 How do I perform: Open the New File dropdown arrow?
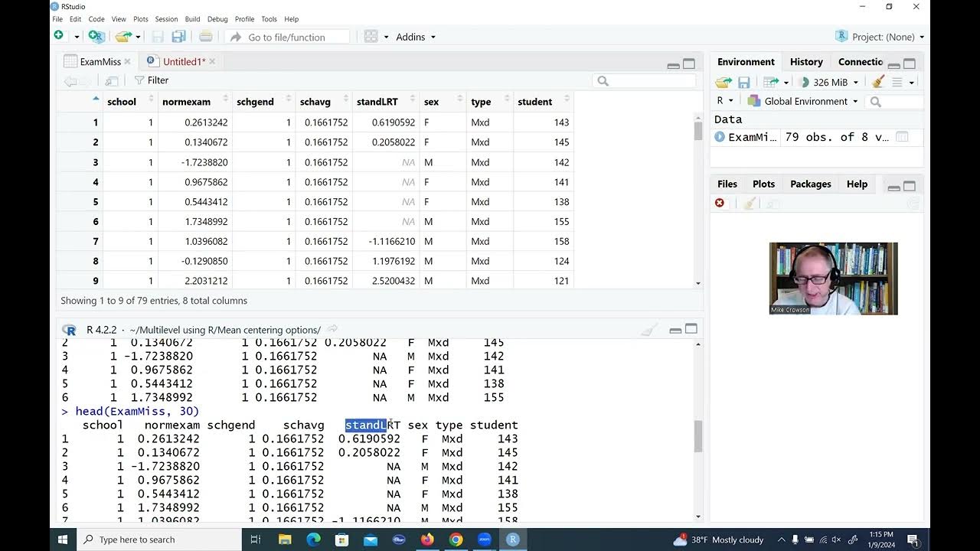pos(77,37)
